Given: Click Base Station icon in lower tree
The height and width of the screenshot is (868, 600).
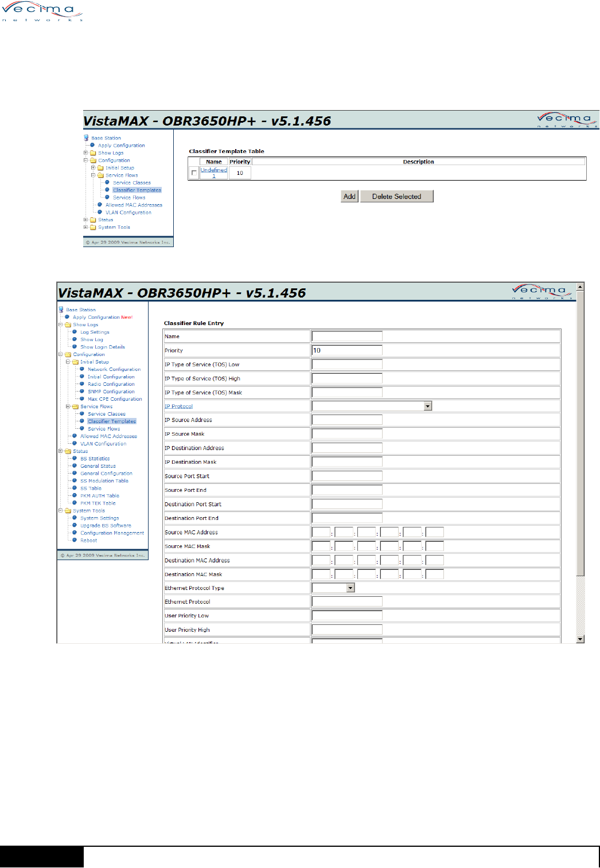Looking at the screenshot, I should point(61,310).
